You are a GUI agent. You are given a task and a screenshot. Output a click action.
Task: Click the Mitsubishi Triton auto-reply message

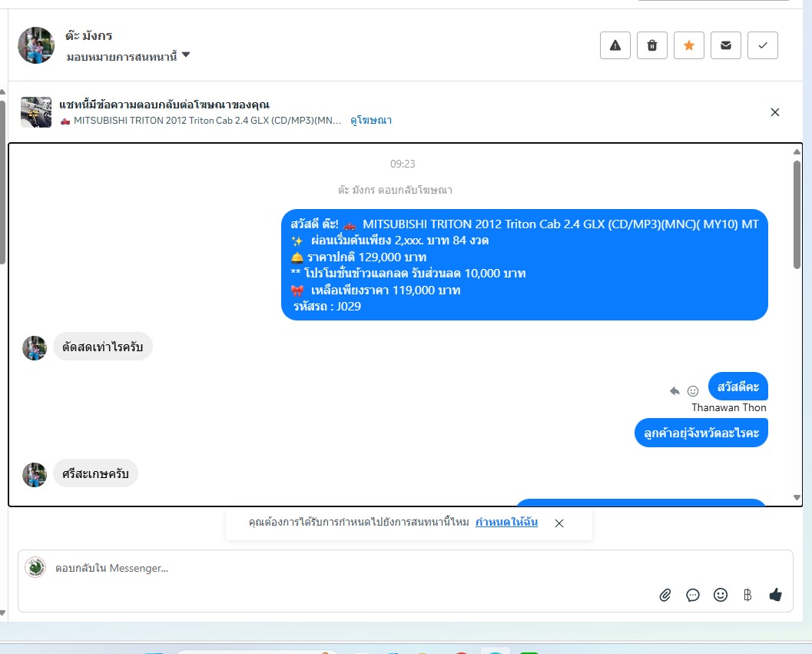pos(524,265)
